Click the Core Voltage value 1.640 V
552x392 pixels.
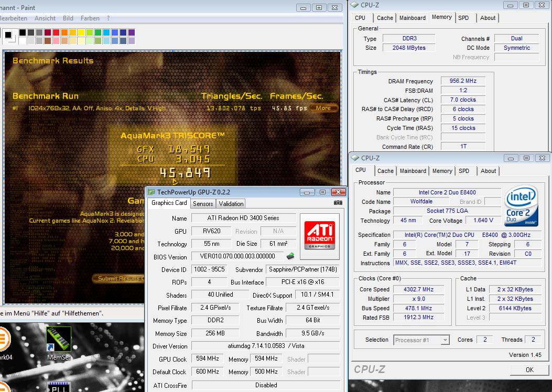(483, 220)
